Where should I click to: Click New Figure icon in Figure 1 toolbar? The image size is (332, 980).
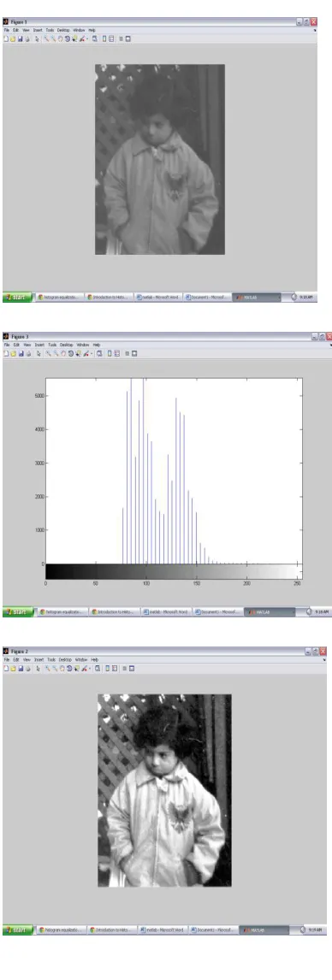click(x=5, y=38)
